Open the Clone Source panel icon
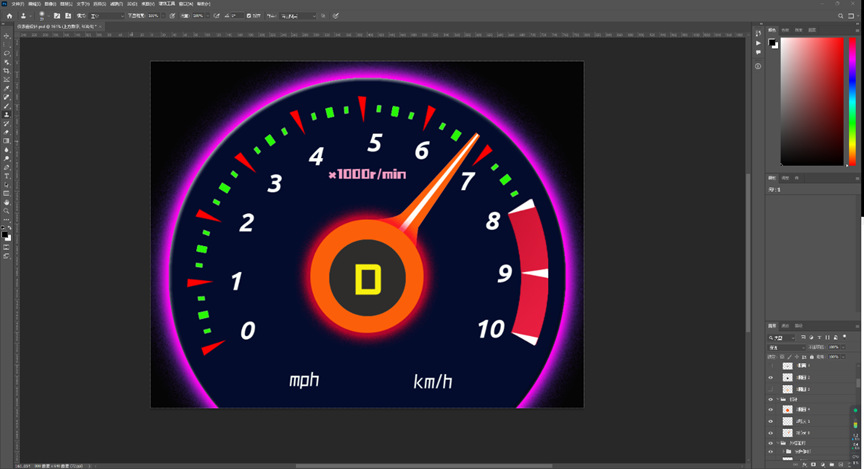The image size is (864, 469). 68,16
